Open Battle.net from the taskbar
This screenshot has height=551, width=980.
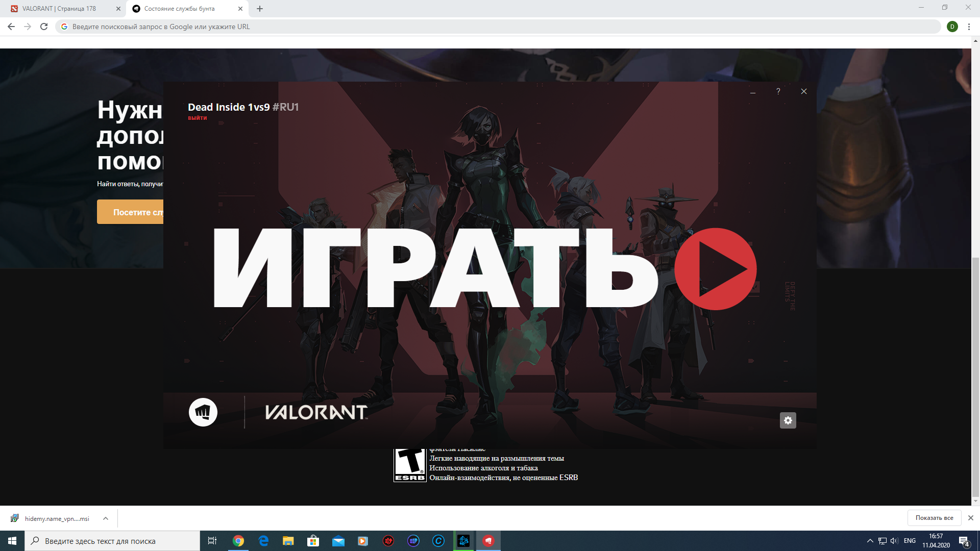coord(463,541)
